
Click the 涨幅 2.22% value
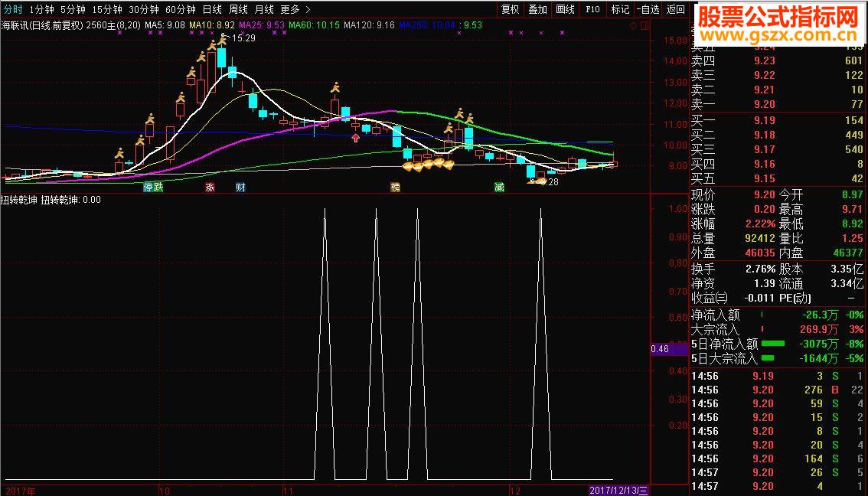pos(760,224)
